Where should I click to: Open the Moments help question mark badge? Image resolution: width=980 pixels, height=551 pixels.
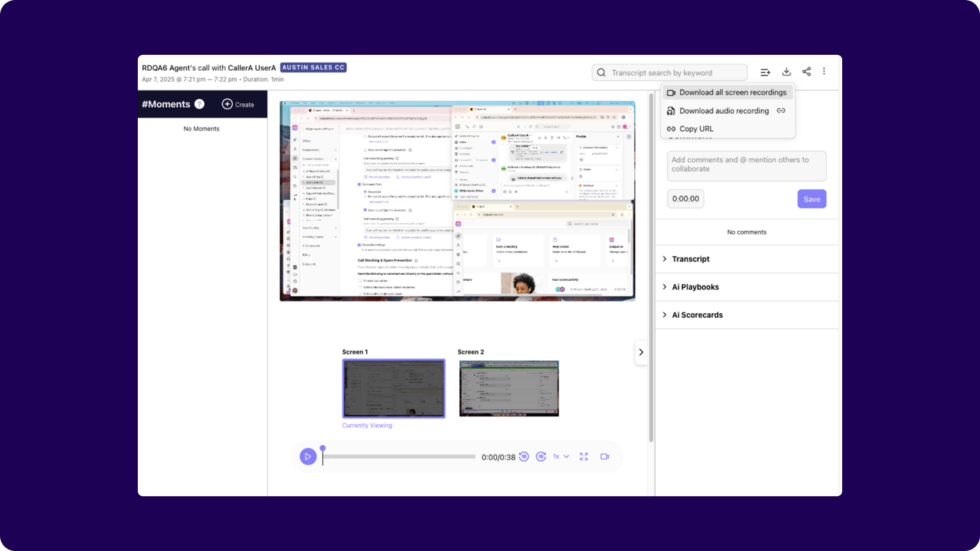click(199, 104)
